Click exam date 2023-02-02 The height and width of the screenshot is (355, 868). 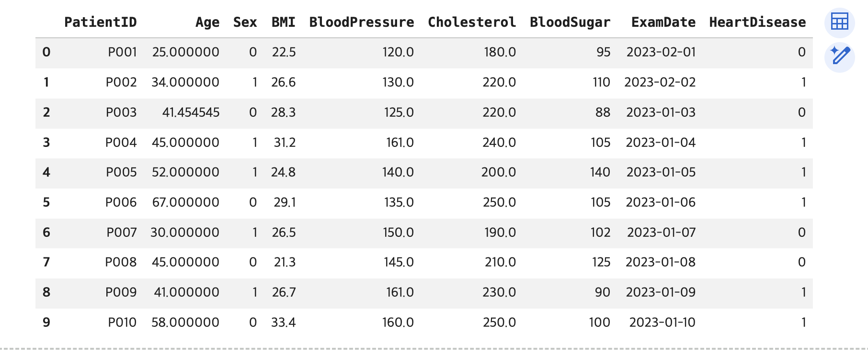pyautogui.click(x=660, y=82)
